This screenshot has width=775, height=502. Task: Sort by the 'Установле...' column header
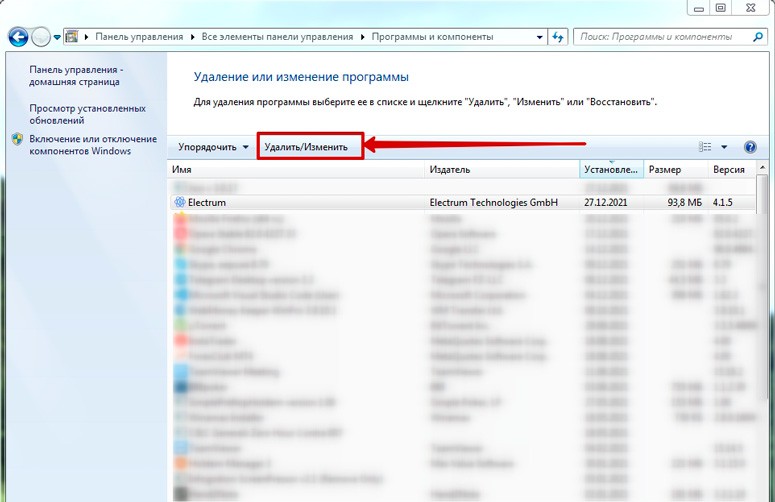[611, 169]
